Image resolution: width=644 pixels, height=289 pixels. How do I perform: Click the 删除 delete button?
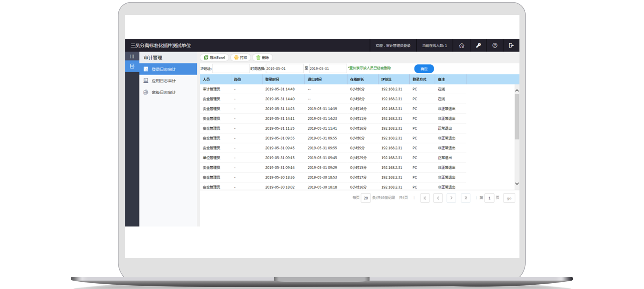[262, 58]
